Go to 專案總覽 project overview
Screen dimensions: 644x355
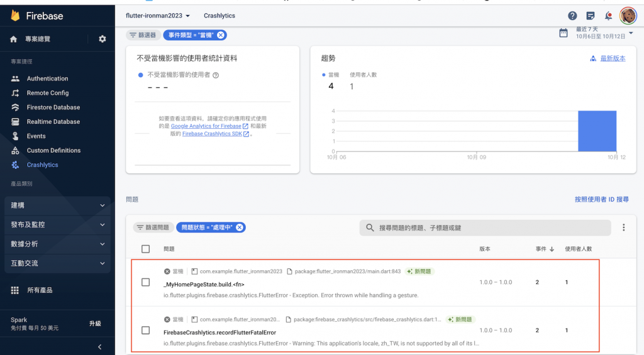tap(38, 39)
